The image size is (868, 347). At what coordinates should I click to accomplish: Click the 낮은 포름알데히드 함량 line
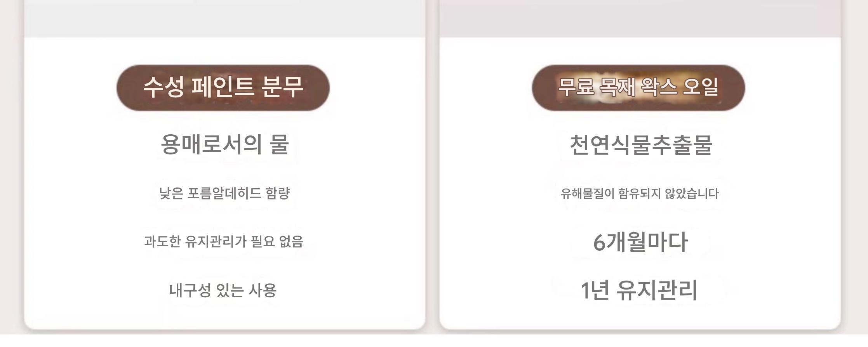[224, 193]
